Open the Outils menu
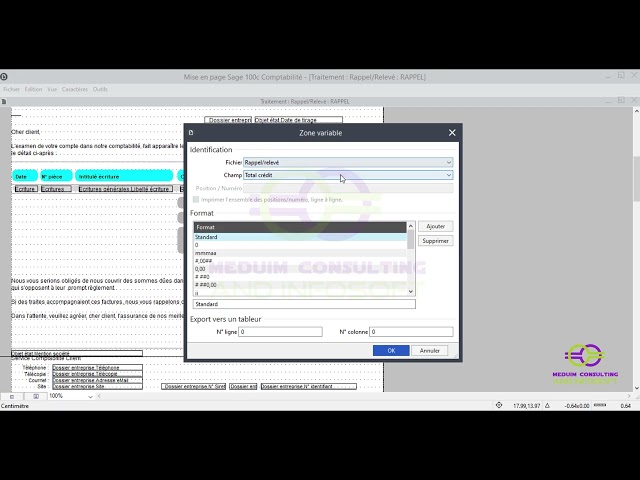Viewport: 640px width, 480px height. (x=100, y=89)
